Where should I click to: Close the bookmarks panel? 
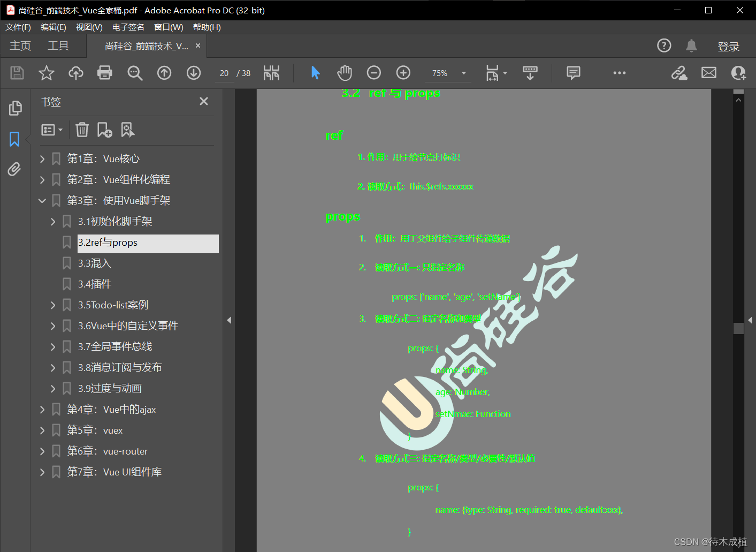click(204, 101)
